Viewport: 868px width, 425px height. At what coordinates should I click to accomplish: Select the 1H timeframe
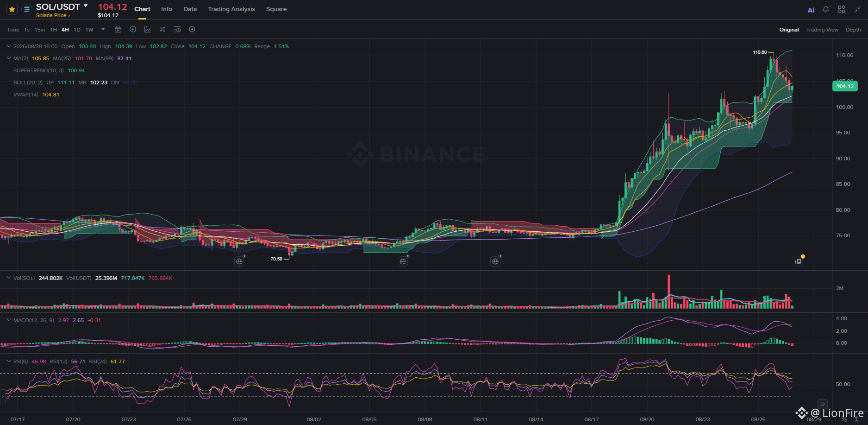tap(54, 30)
